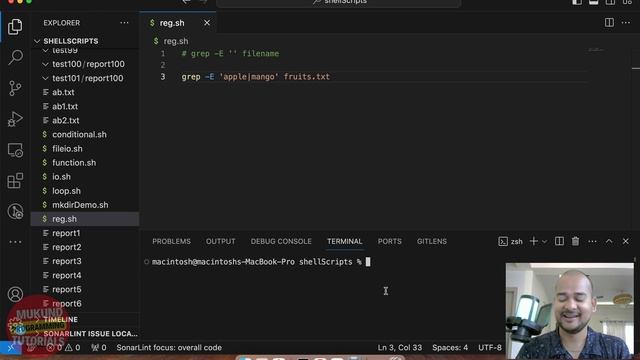Open report1 file in the explorer
This screenshot has height=360, width=640.
tap(85, 233)
